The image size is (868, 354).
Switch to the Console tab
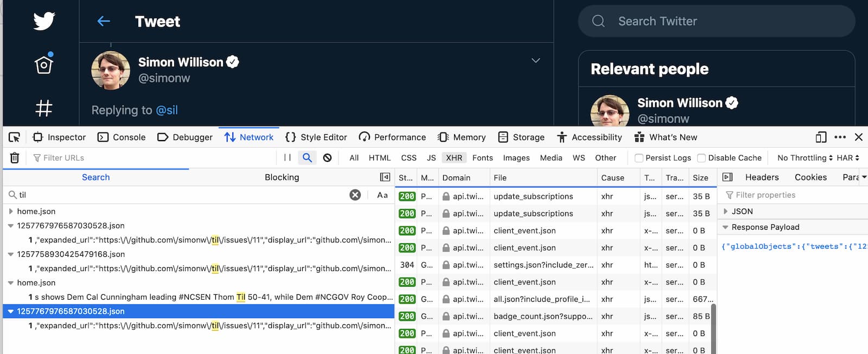[x=122, y=137]
